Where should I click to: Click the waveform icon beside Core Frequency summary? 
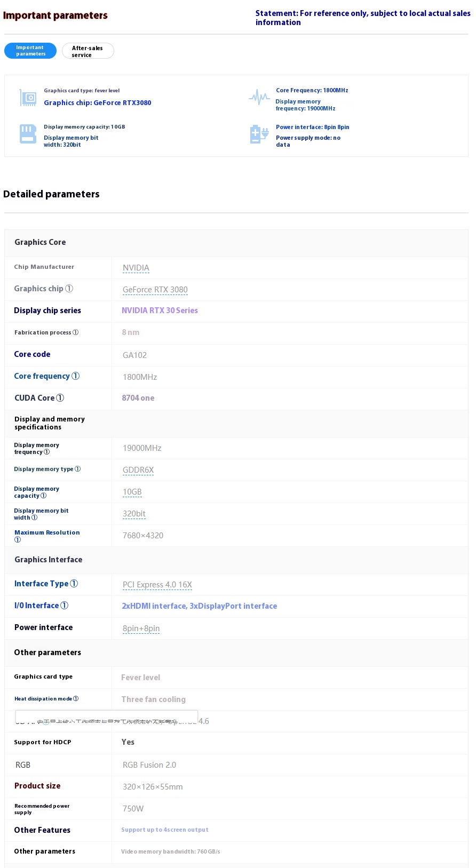tap(259, 97)
